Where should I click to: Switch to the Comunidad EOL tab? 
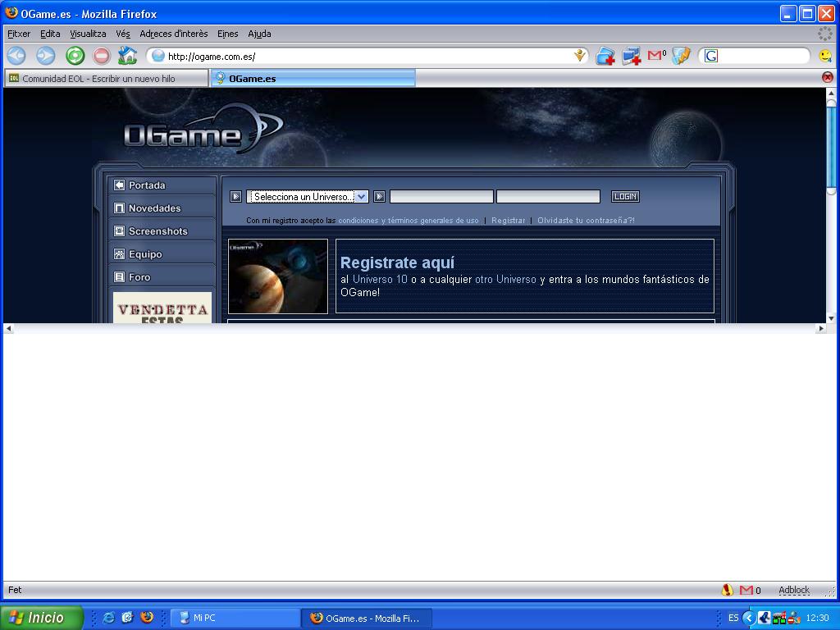point(106,78)
